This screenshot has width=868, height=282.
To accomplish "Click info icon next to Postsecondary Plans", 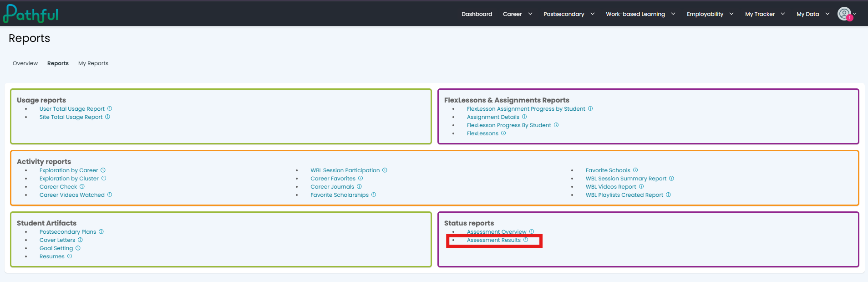I will [x=101, y=231].
